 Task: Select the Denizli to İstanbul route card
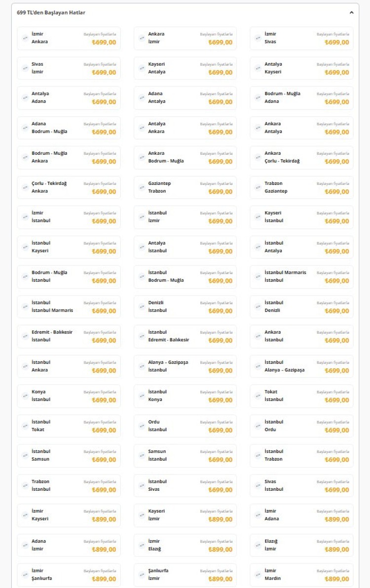[x=185, y=306]
